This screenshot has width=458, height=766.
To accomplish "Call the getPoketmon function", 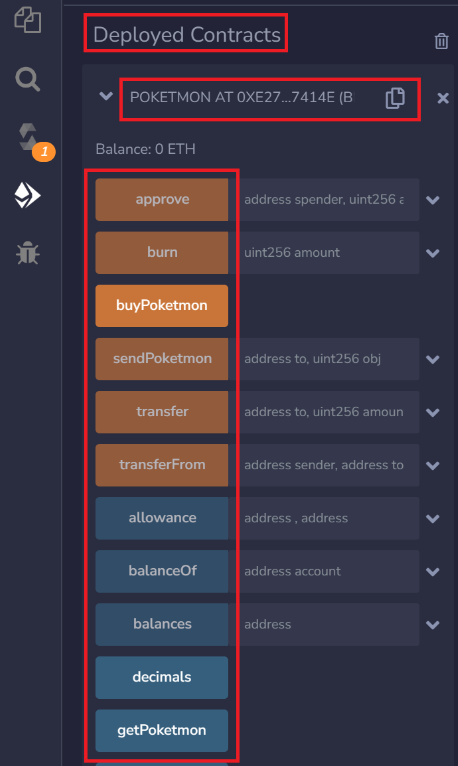I will point(162,731).
